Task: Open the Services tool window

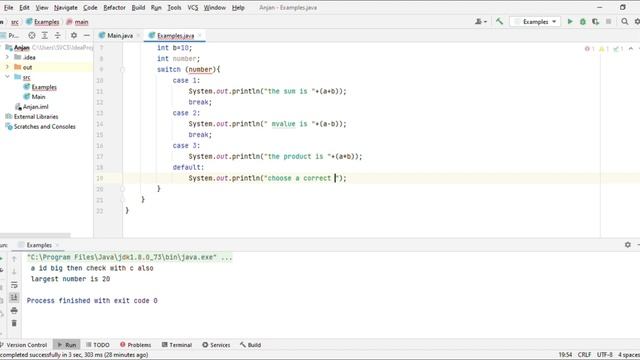Action: coord(216,345)
